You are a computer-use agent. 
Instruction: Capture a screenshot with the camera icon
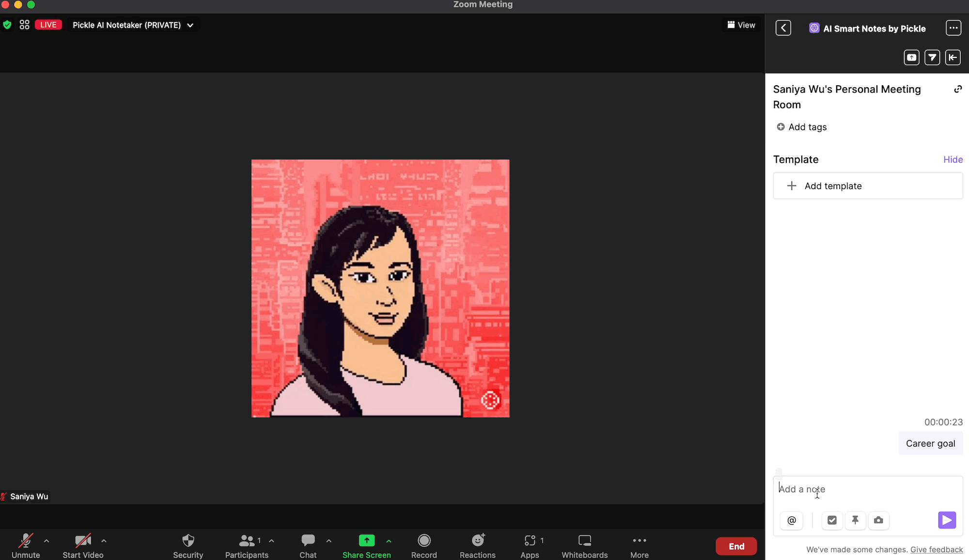pyautogui.click(x=878, y=520)
